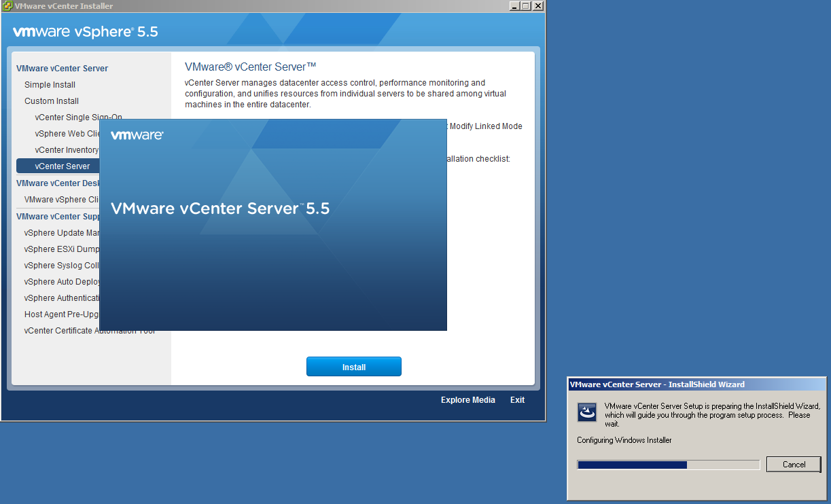Click the Configuring Windows Installer progress bar

668,465
